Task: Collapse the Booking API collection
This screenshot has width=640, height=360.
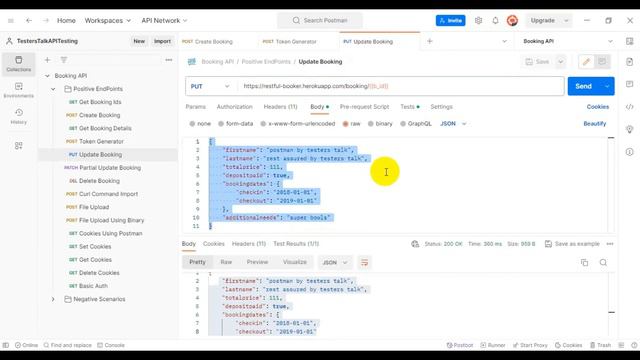Action: tap(47, 76)
